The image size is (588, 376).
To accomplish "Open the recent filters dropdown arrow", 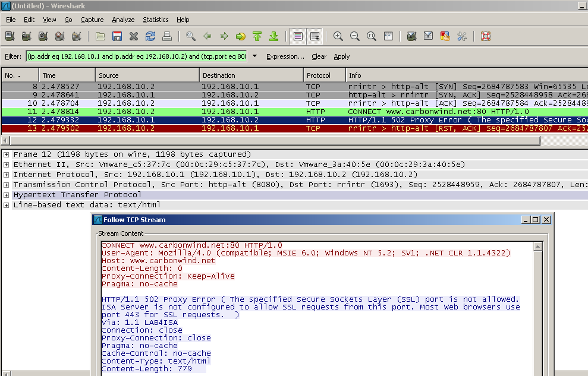I will point(254,56).
